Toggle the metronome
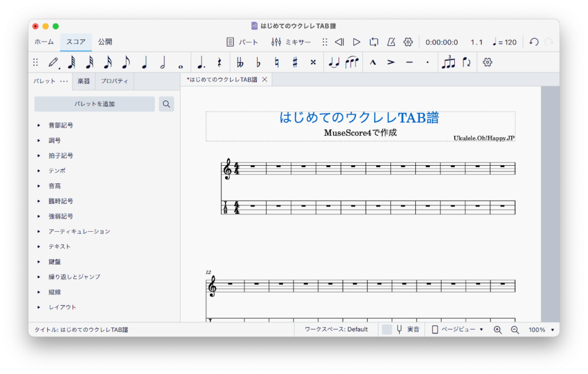The height and width of the screenshot is (374, 588). click(391, 42)
